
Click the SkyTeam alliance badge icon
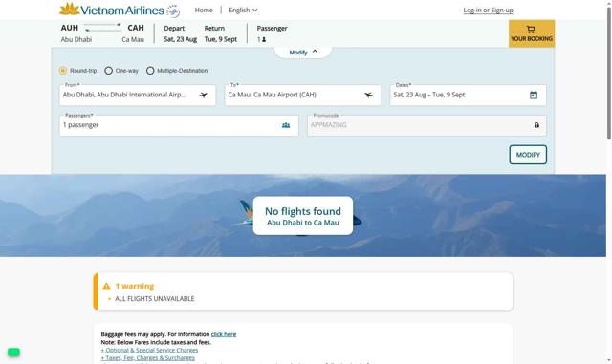173,11
